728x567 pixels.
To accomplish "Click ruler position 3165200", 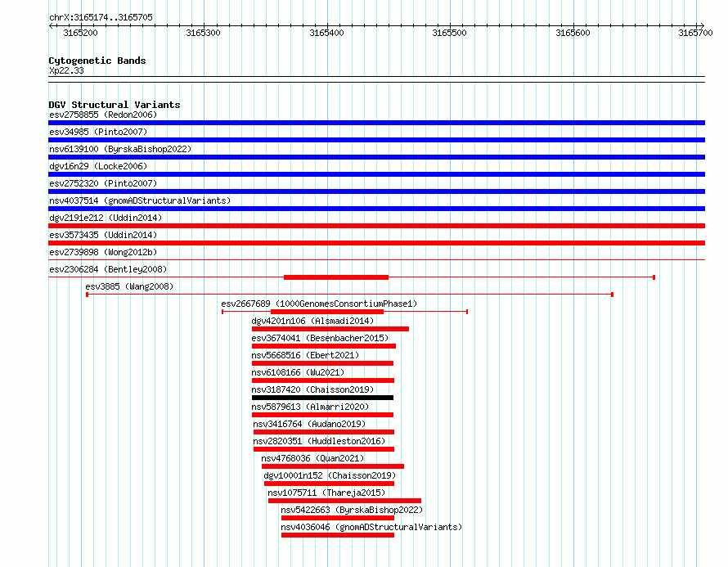I will 80,33.
